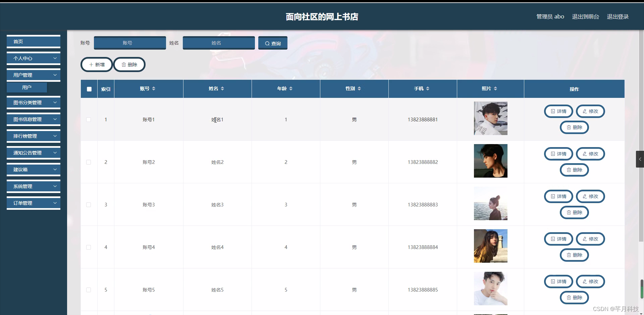Click the 退出登录 link
Image resolution: width=644 pixels, height=315 pixels.
tap(618, 16)
